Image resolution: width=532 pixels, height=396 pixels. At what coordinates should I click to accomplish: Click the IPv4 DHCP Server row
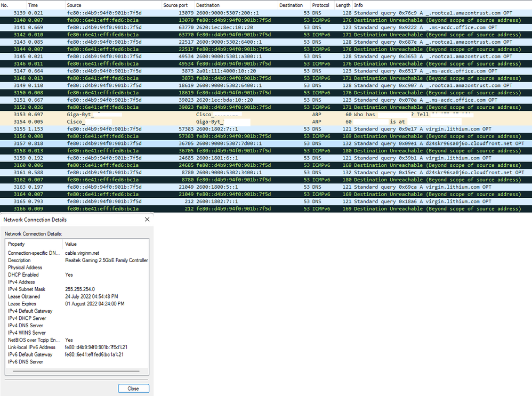(x=77, y=318)
